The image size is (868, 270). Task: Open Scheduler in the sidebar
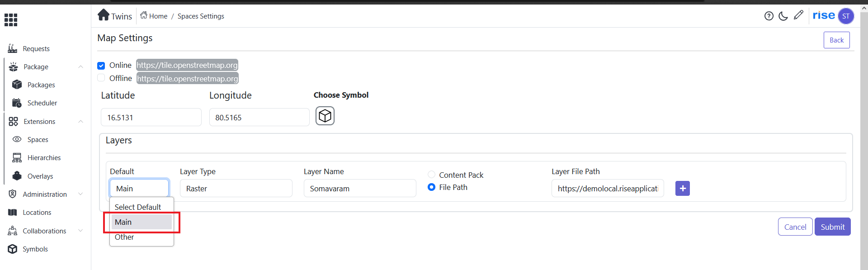click(x=42, y=103)
